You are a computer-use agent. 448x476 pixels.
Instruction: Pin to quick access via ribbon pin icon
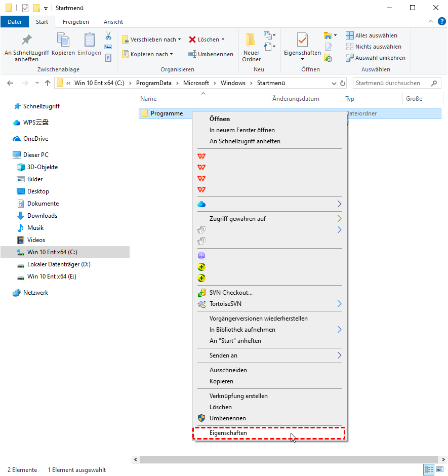pyautogui.click(x=27, y=40)
